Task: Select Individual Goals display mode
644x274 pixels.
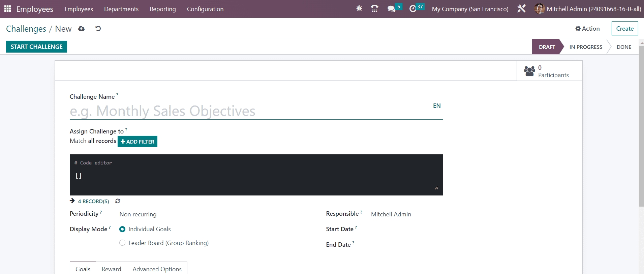Action: coord(122,229)
